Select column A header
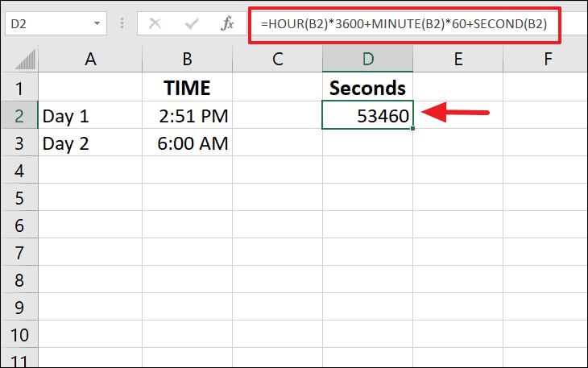 tap(90, 60)
